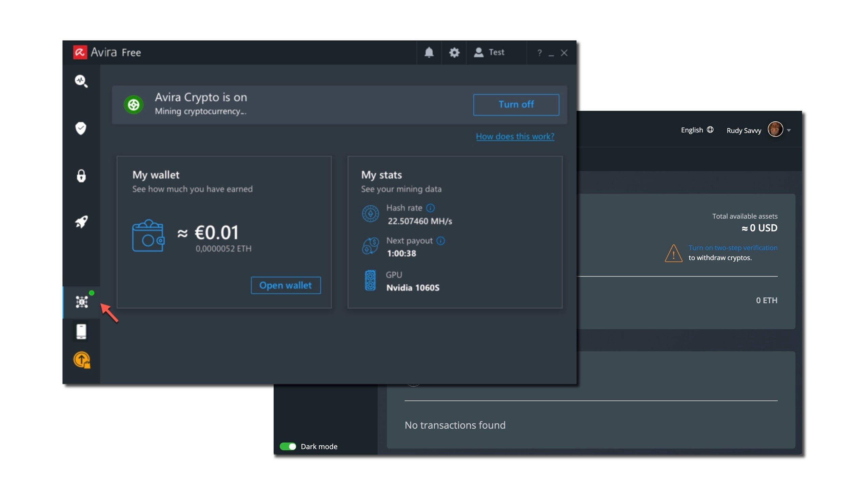Toggle Dark mode switch off

[x=288, y=446]
